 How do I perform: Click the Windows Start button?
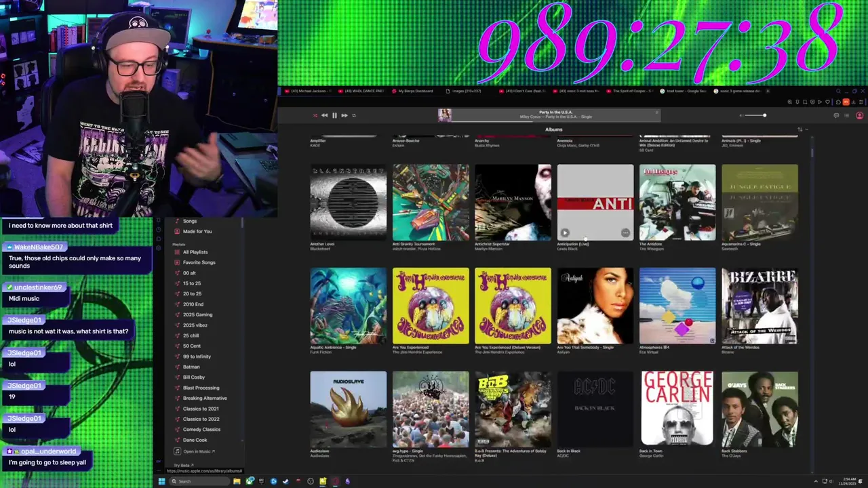[x=161, y=481]
